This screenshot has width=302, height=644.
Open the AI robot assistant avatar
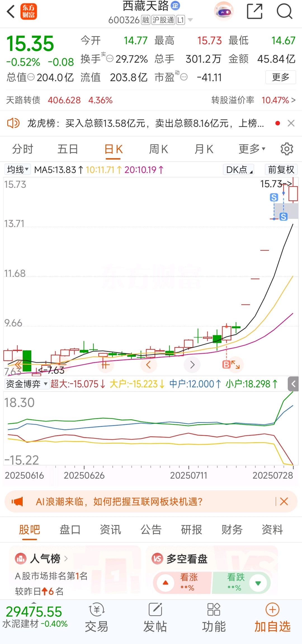click(224, 11)
